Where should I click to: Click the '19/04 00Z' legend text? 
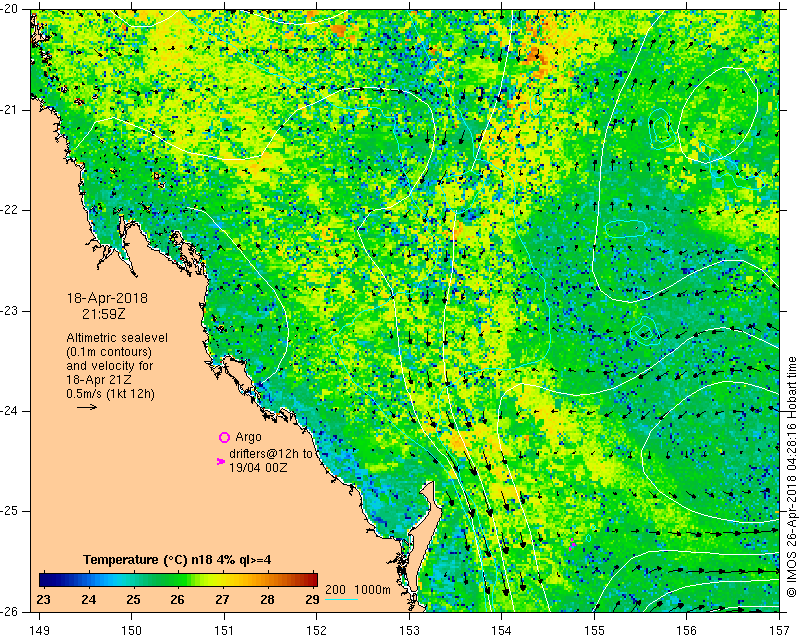[x=258, y=467]
